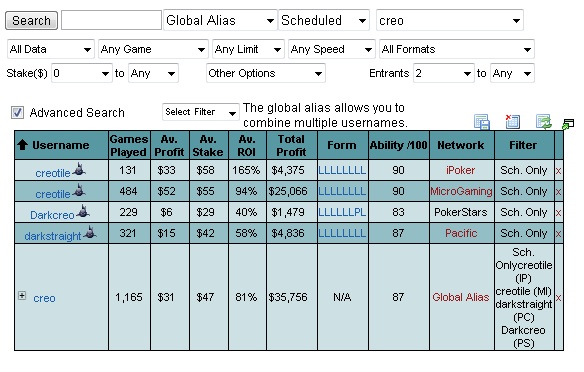Open the Select Filter dropdown
The image size is (584, 372).
(x=201, y=112)
